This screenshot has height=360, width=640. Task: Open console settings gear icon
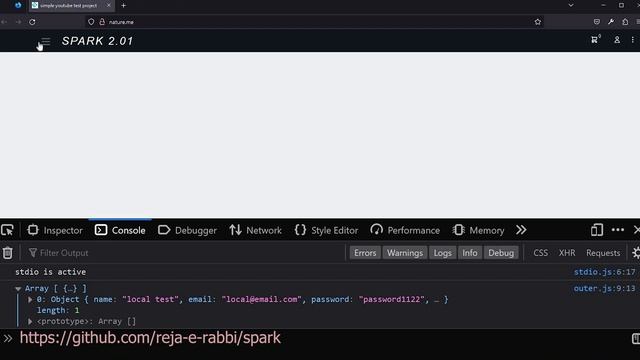click(636, 253)
